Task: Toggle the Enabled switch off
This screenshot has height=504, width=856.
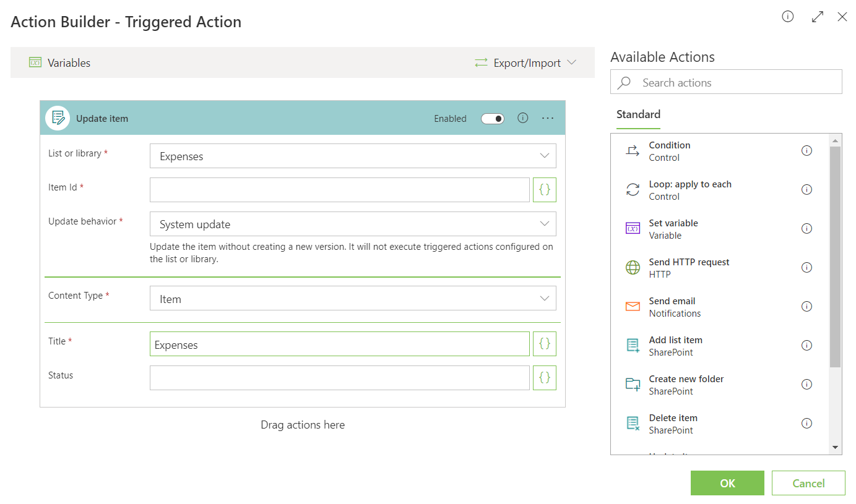Action: pyautogui.click(x=493, y=119)
